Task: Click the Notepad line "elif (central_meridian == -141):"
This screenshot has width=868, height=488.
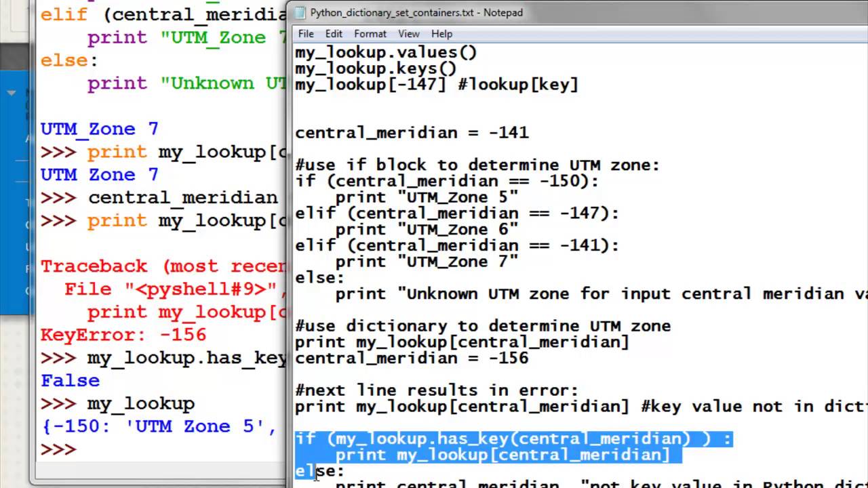Action: [457, 245]
